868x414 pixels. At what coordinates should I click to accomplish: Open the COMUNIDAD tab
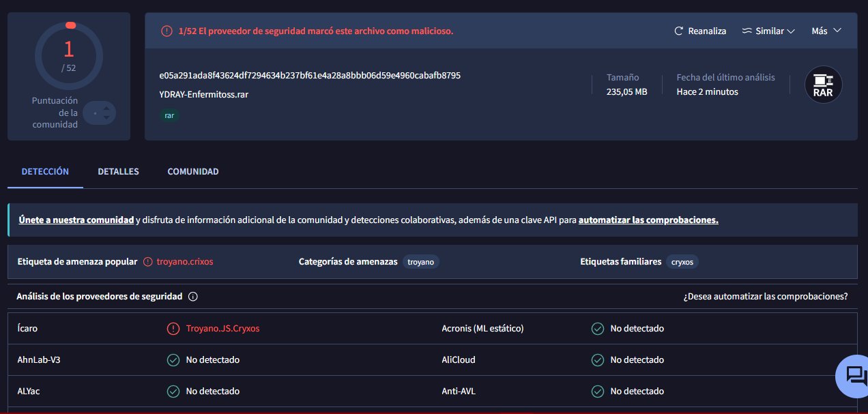[x=193, y=172]
